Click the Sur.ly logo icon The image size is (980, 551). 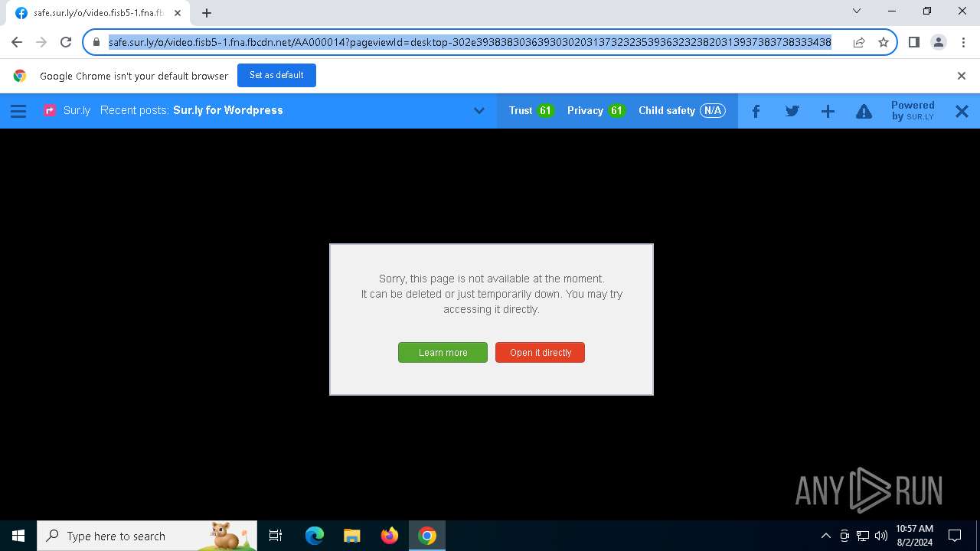[50, 110]
